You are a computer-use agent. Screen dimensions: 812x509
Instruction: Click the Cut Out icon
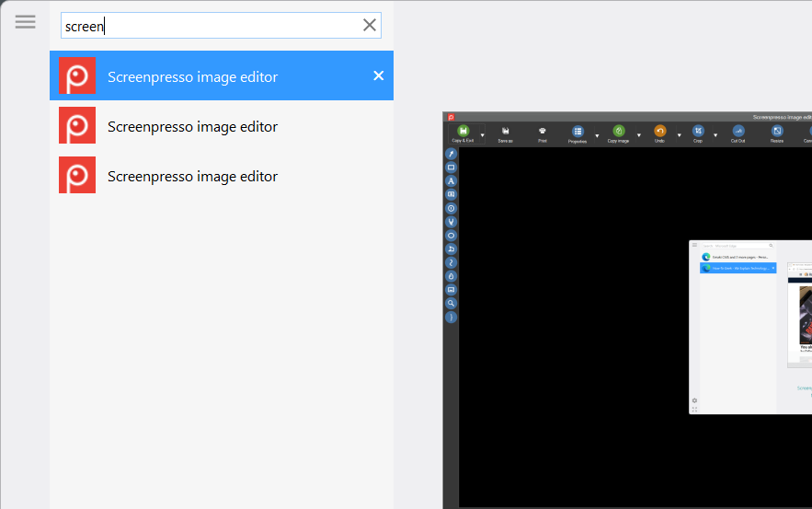[x=738, y=131]
